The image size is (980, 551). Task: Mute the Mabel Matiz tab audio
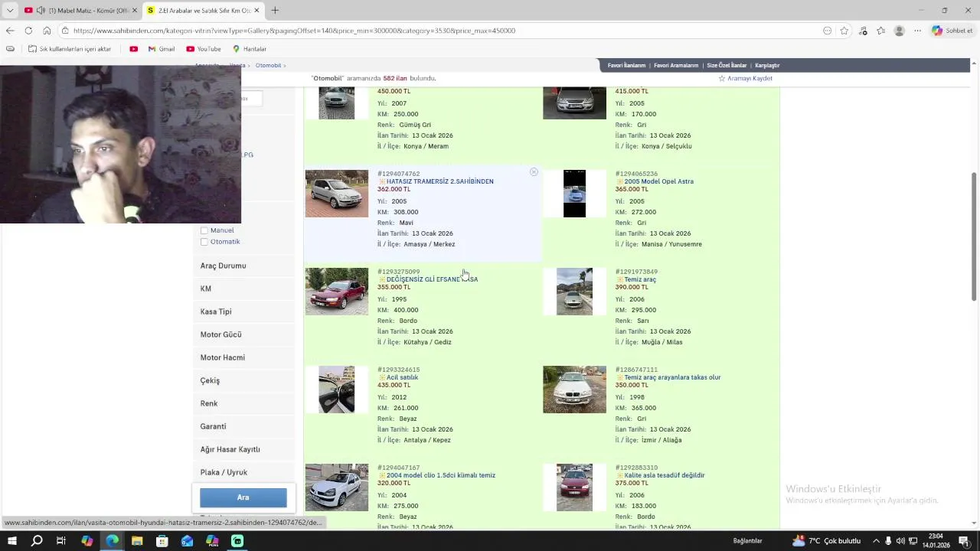[40, 10]
